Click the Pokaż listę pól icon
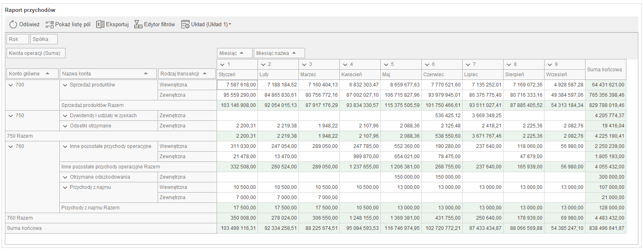The width and height of the screenshot is (644, 252). pyautogui.click(x=50, y=25)
